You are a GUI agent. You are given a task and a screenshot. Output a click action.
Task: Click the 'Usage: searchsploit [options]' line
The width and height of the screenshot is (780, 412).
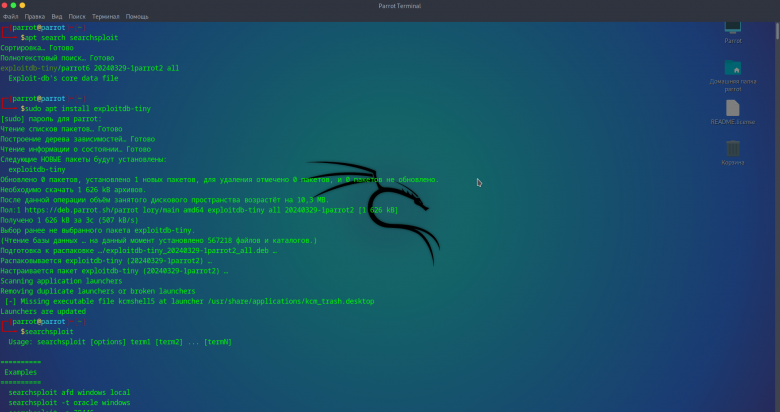[120, 342]
